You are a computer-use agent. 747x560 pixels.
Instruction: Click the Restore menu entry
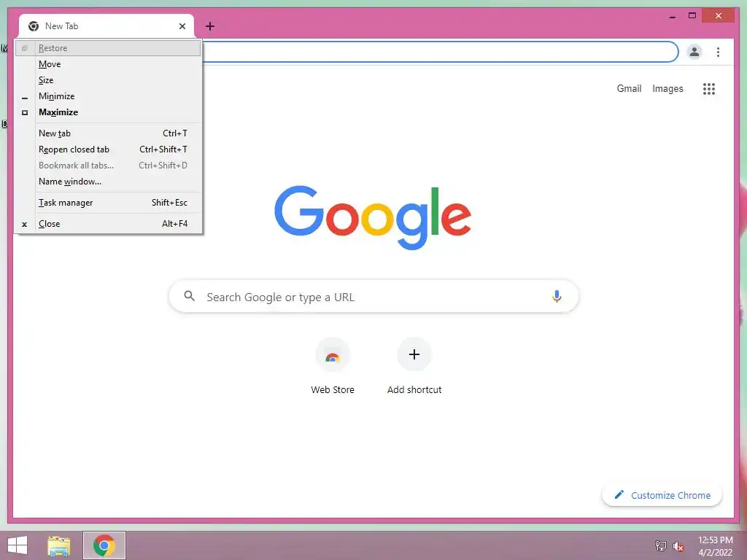tap(108, 48)
